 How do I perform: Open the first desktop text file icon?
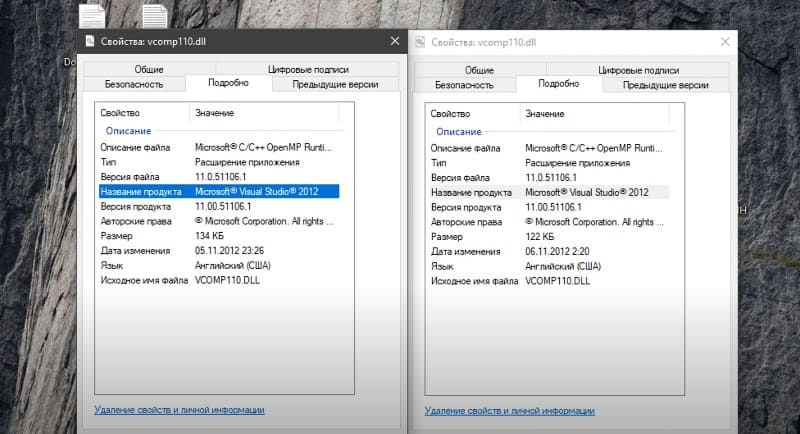[x=92, y=15]
